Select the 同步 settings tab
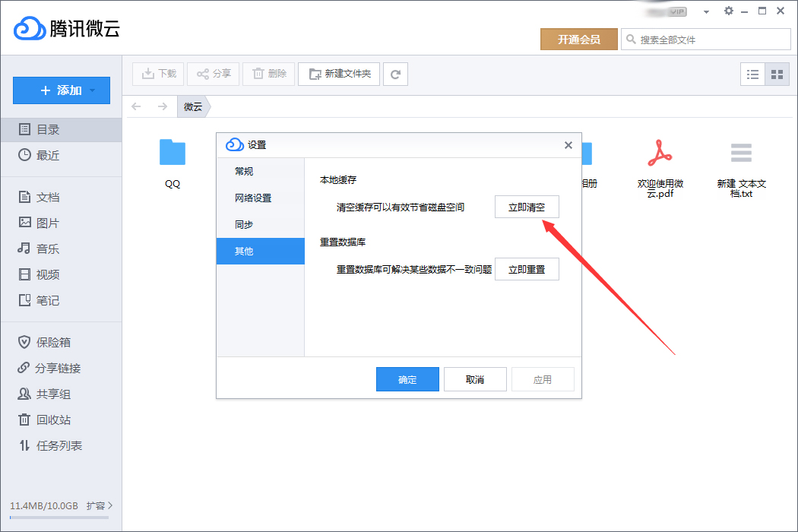This screenshot has width=798, height=532. click(x=243, y=225)
